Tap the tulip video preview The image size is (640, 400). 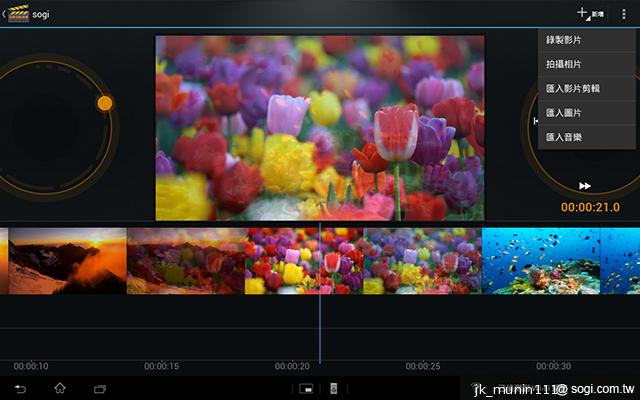pos(320,128)
